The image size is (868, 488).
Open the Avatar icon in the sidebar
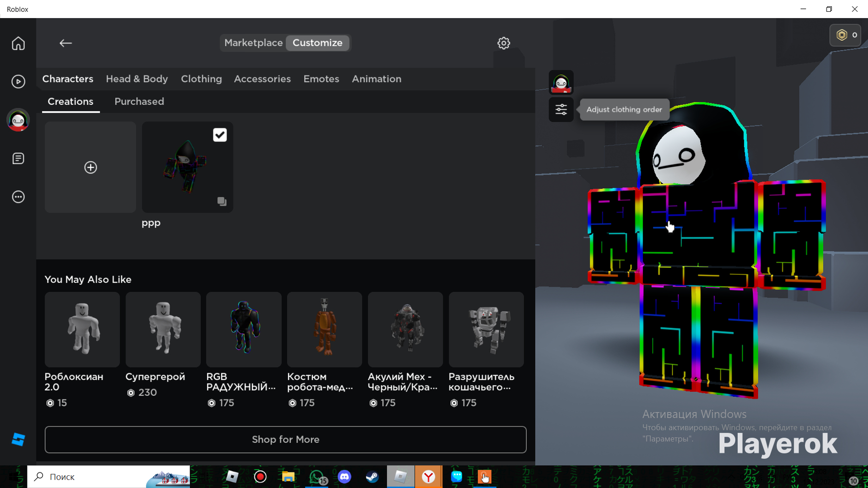[x=18, y=120]
